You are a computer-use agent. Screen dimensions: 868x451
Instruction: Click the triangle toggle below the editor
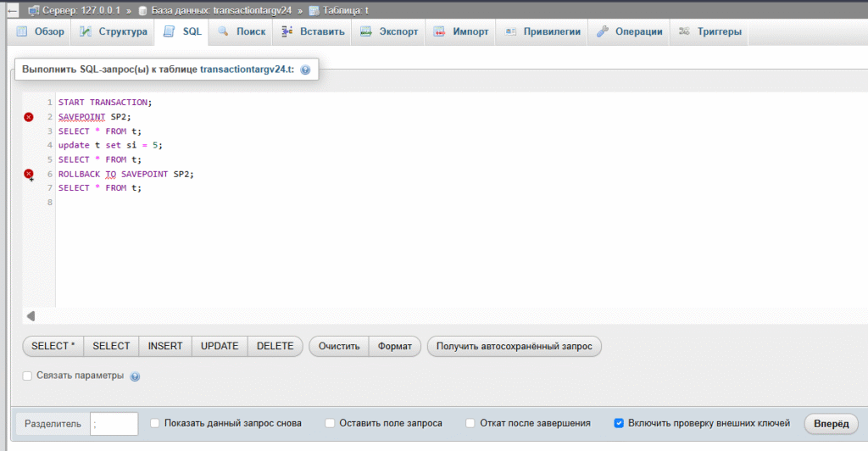(31, 316)
